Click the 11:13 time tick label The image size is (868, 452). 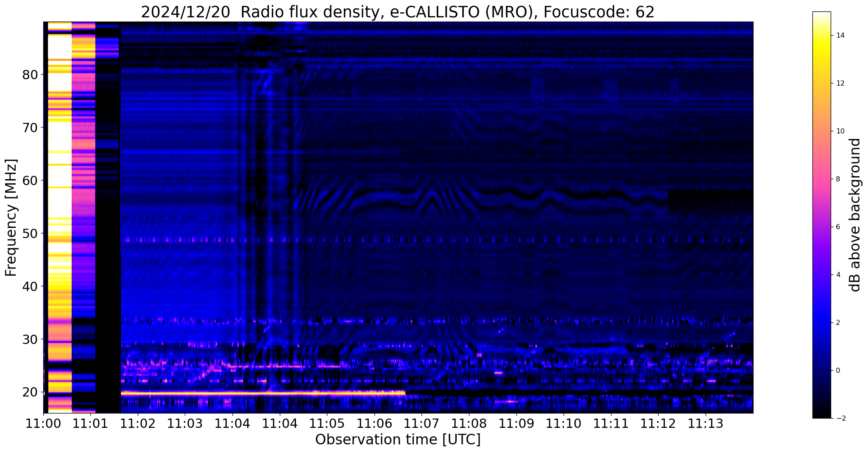706,423
